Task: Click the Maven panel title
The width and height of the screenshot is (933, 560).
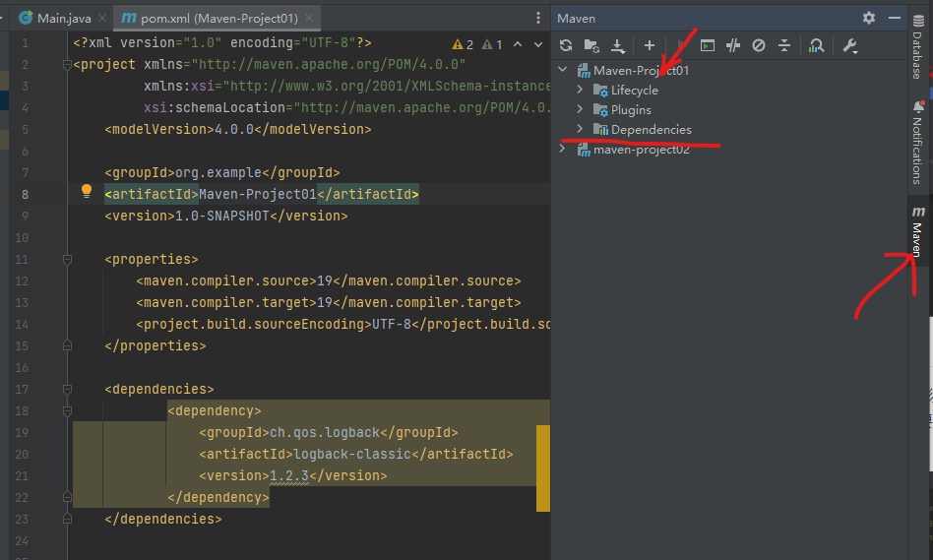Action: (x=576, y=19)
